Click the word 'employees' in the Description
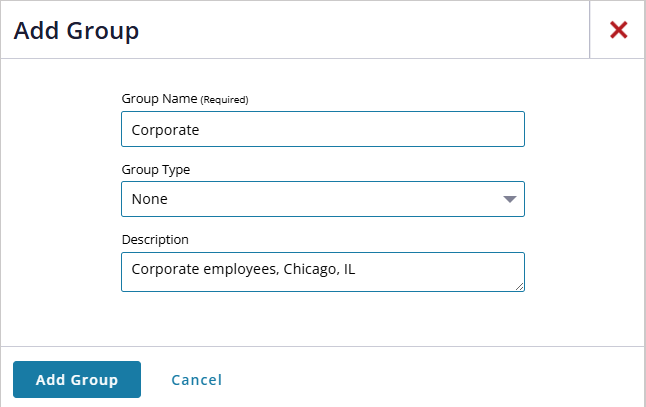The width and height of the screenshot is (646, 407). 234,269
